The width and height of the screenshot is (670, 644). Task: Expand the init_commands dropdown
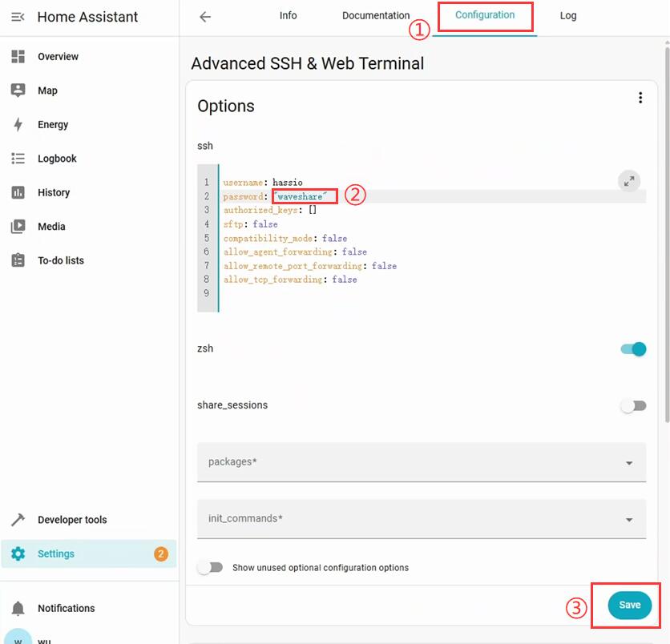click(x=629, y=520)
